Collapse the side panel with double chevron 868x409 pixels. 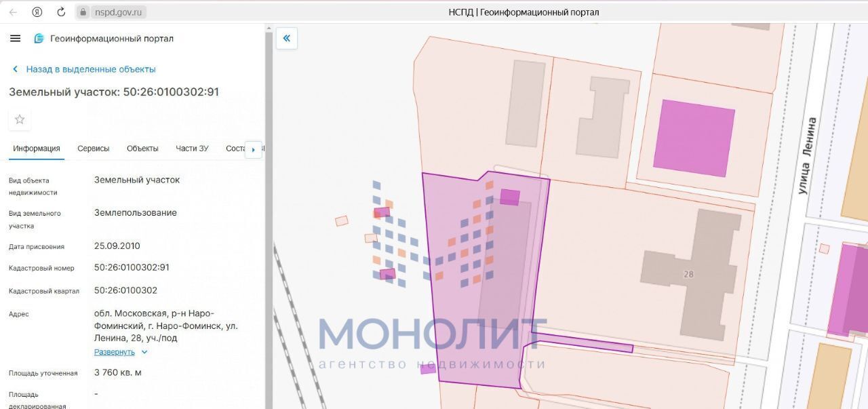(x=286, y=38)
